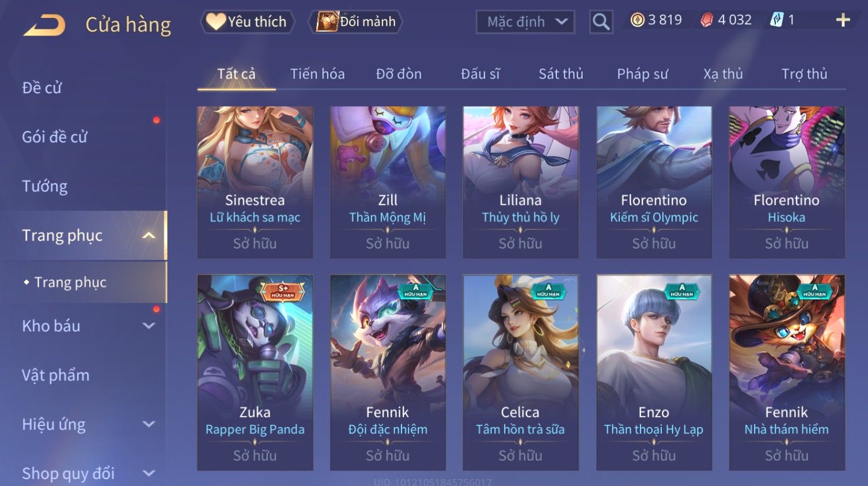Expand the Hiệu ứng sidebar section

149,424
